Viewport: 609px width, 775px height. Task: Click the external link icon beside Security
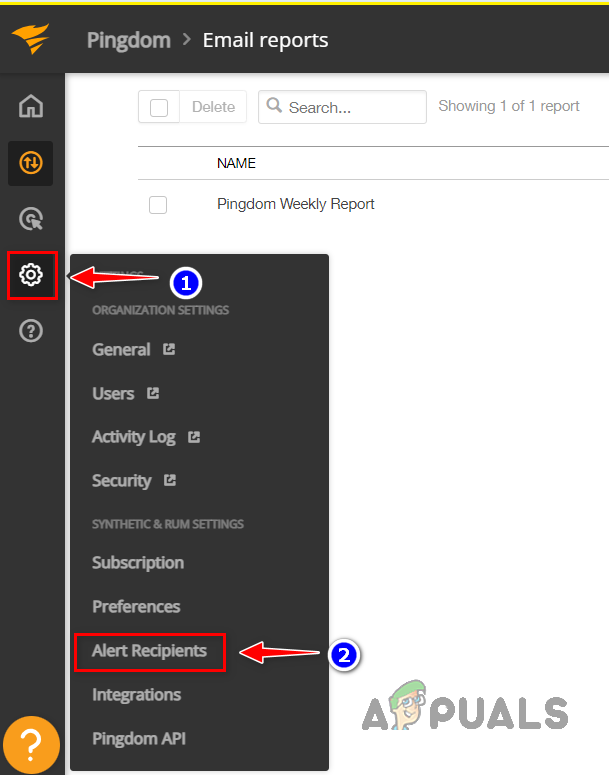(x=170, y=480)
